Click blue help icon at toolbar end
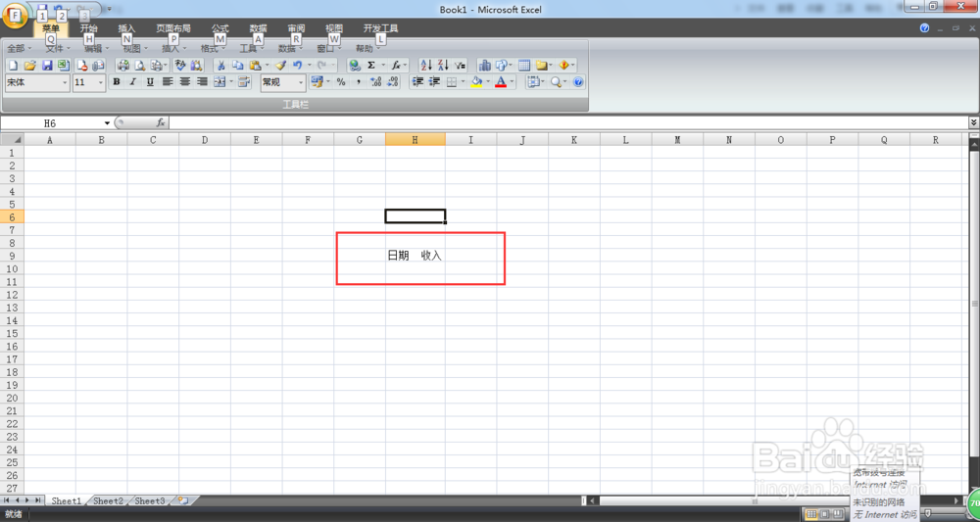980x522 pixels. tap(578, 82)
